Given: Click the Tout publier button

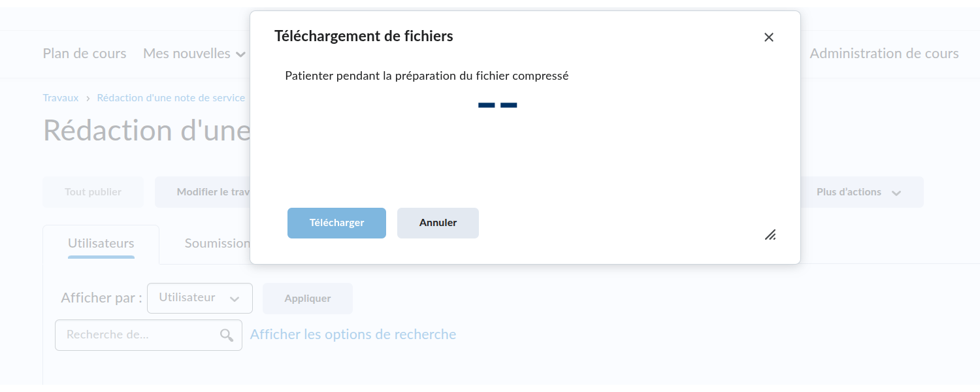Looking at the screenshot, I should (93, 192).
